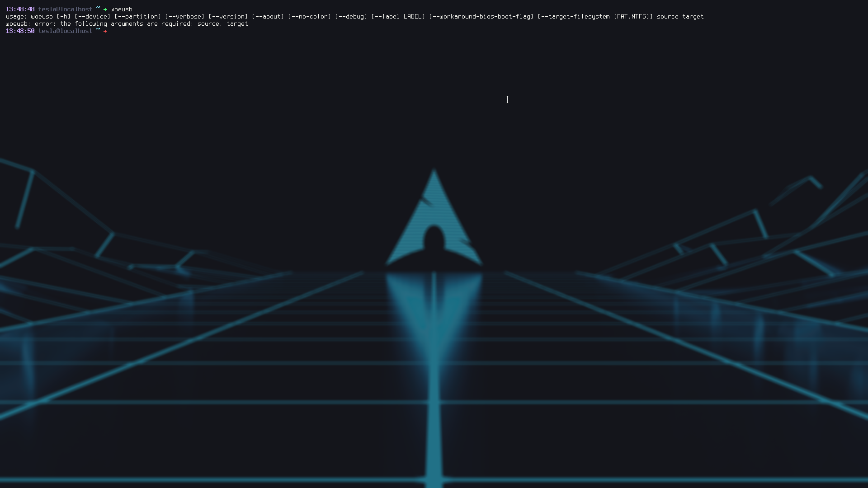Click the [--device] option in usage
This screenshot has height=488, width=868.
coord(92,17)
